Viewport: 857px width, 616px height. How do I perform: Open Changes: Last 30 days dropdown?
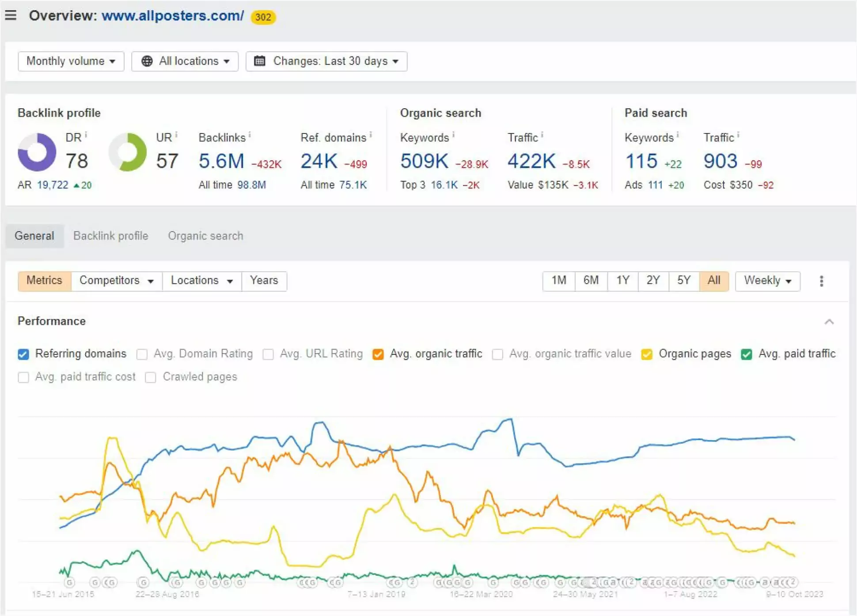tap(326, 61)
